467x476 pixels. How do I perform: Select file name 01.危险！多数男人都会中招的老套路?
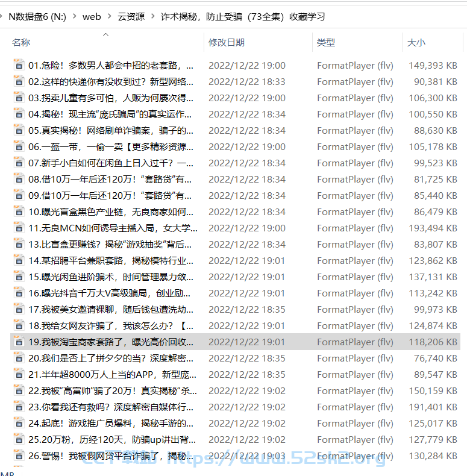(110, 65)
